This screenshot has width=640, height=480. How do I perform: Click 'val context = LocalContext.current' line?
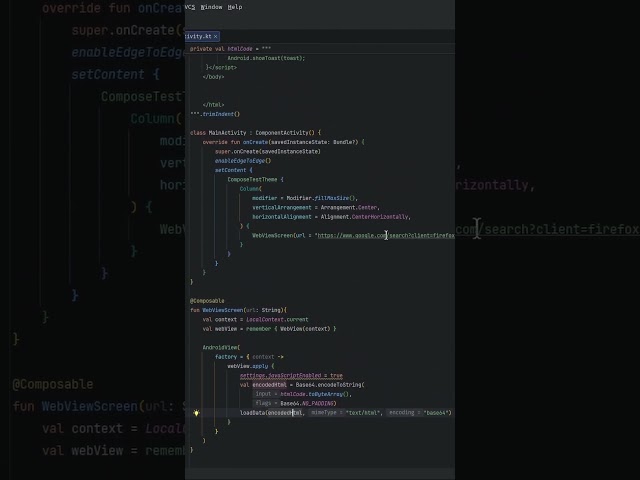click(256, 320)
